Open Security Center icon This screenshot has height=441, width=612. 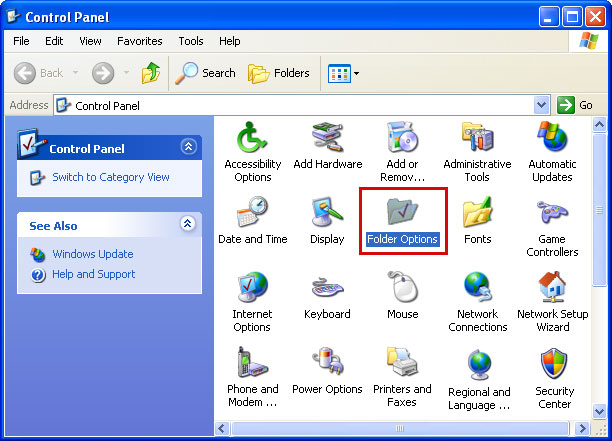tap(554, 377)
